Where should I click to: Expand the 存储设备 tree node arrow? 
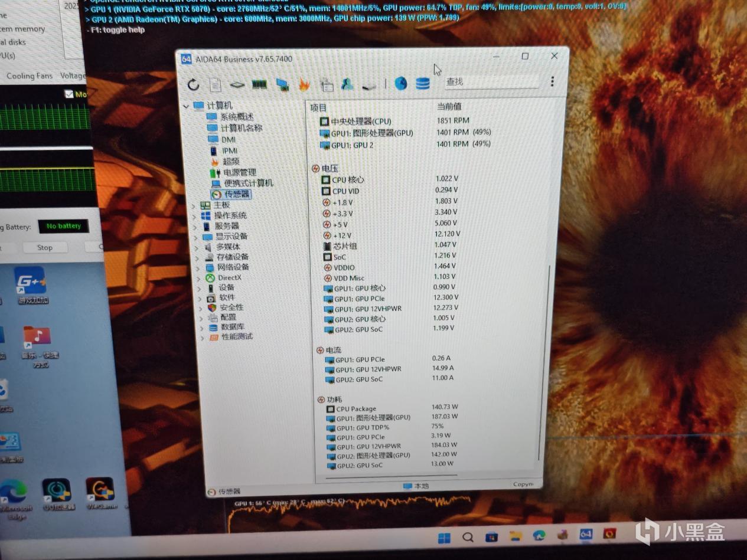pyautogui.click(x=197, y=257)
